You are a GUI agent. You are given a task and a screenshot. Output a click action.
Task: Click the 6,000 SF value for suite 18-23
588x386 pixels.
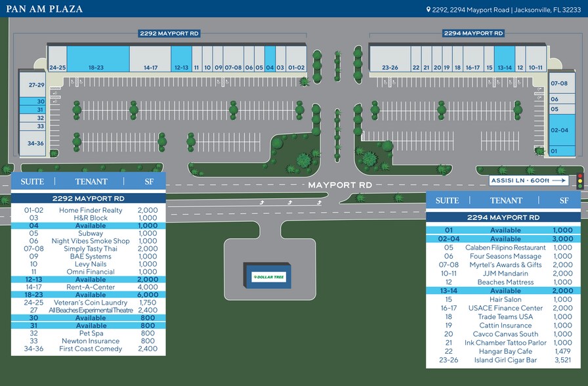pyautogui.click(x=148, y=295)
